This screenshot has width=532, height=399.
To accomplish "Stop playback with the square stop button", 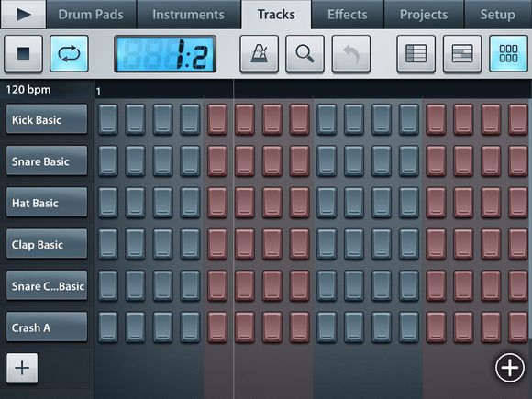I will click(24, 53).
